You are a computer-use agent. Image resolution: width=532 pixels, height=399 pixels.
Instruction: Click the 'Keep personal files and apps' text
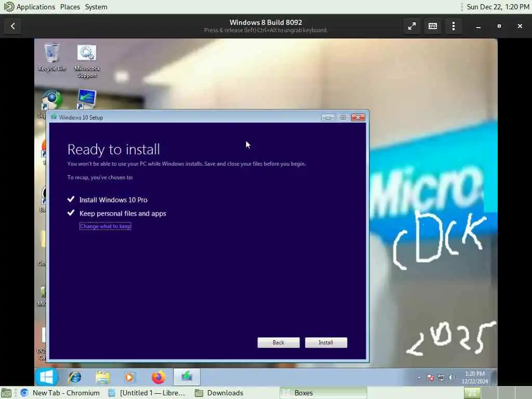[x=123, y=214]
